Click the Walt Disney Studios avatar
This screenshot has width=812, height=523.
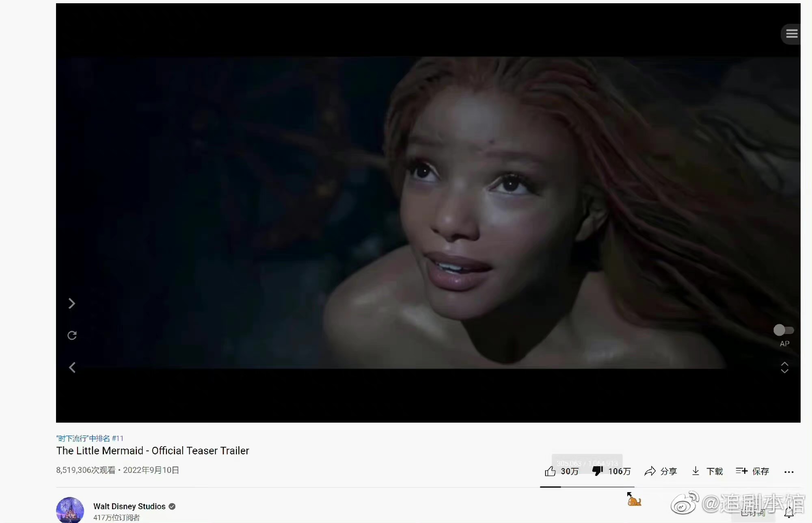[x=70, y=510]
